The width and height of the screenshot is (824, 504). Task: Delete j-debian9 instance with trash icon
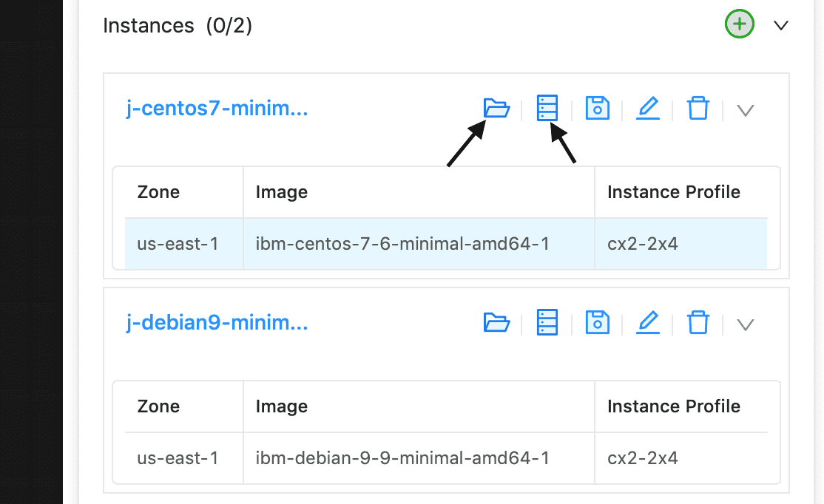(x=698, y=322)
